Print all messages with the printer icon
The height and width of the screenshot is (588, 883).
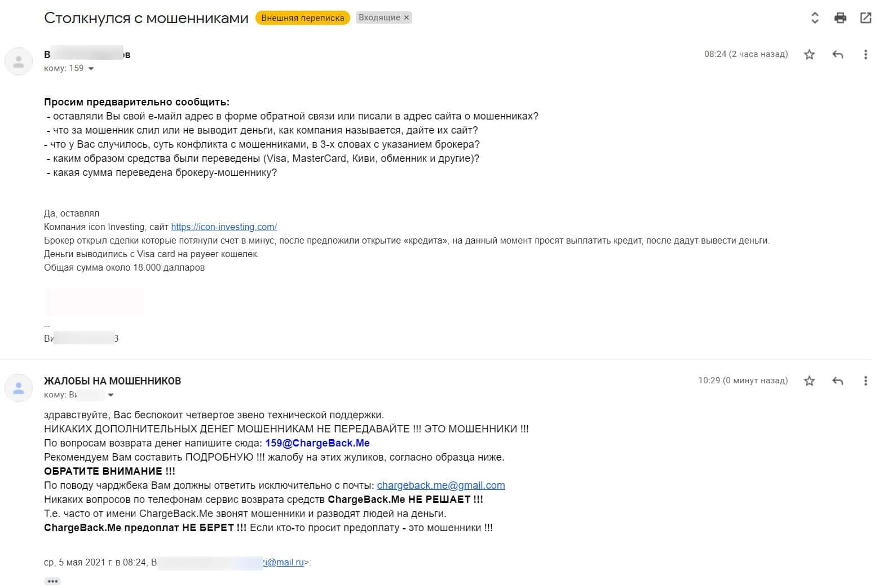pos(840,18)
